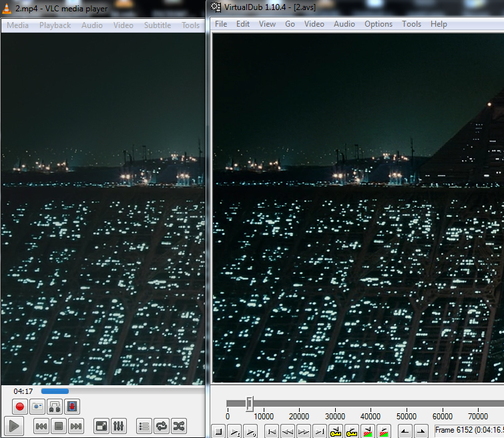Go to next keyframe in VirtualDub

pyautogui.click(x=352, y=431)
